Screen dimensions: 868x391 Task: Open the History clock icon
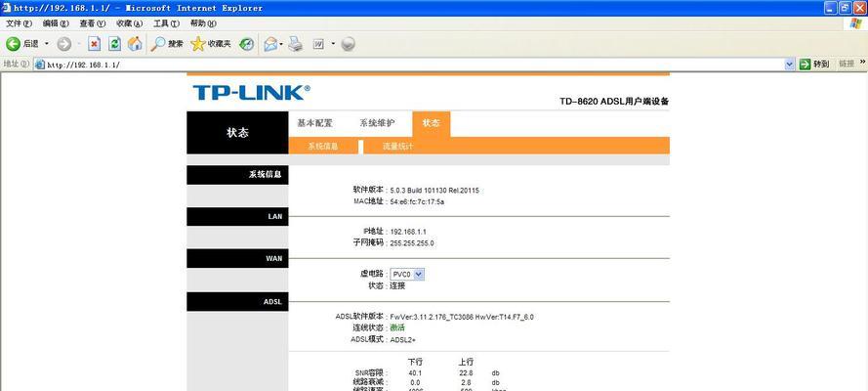246,44
